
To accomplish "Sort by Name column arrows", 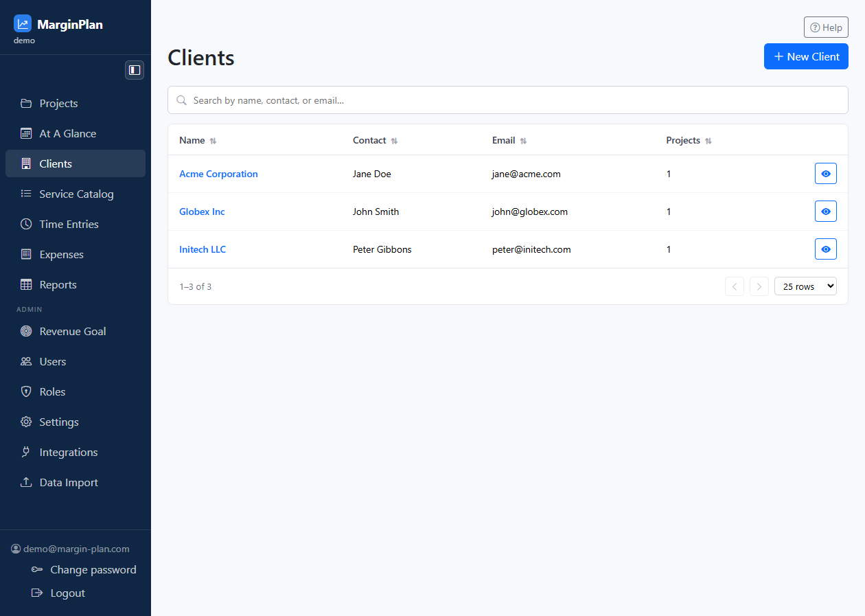I will click(213, 141).
